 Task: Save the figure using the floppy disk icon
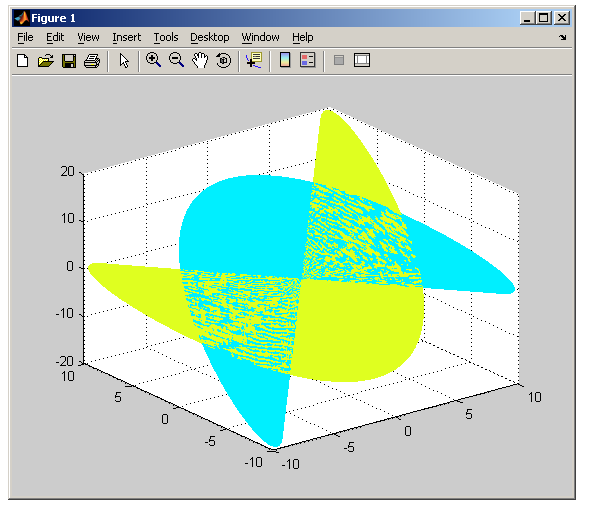pyautogui.click(x=69, y=60)
